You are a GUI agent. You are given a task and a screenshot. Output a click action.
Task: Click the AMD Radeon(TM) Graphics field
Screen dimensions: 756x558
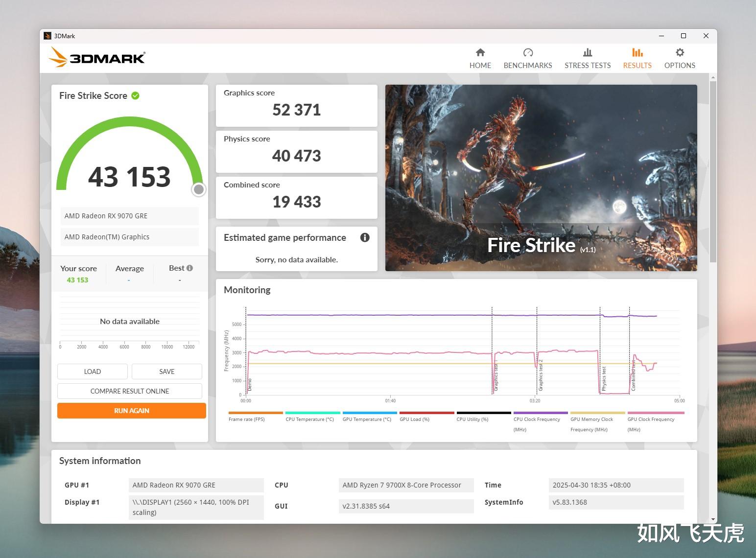[x=130, y=237]
